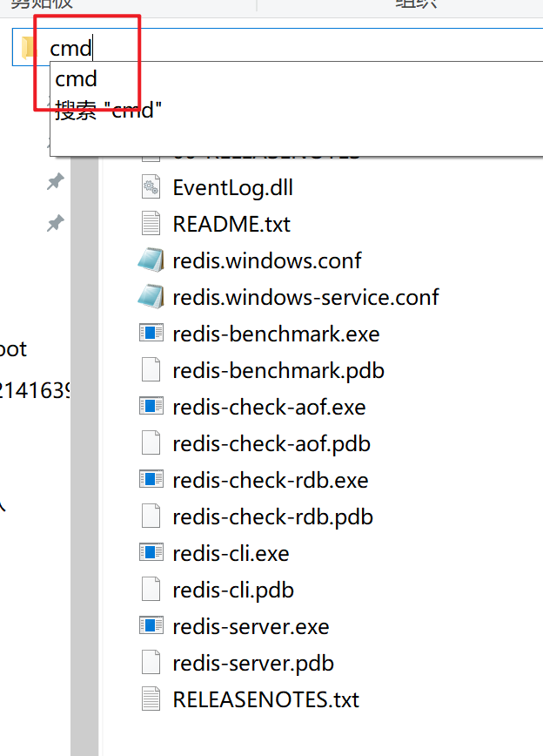Click the redis-server.exe application icon
The height and width of the screenshot is (756, 543).
[151, 626]
